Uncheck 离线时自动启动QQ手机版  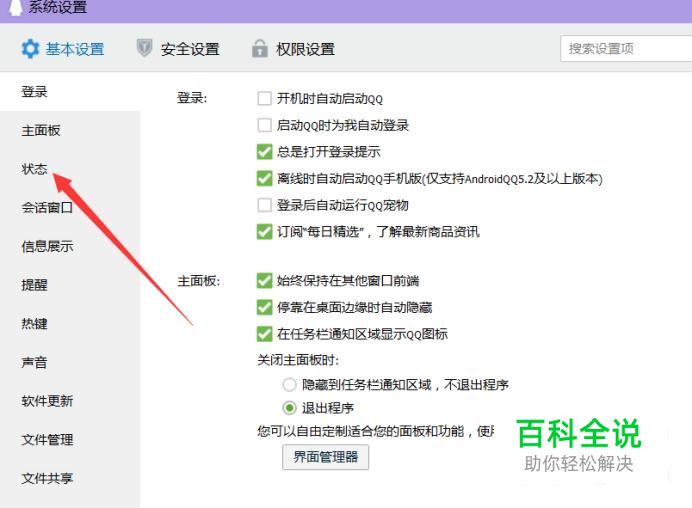[x=264, y=178]
